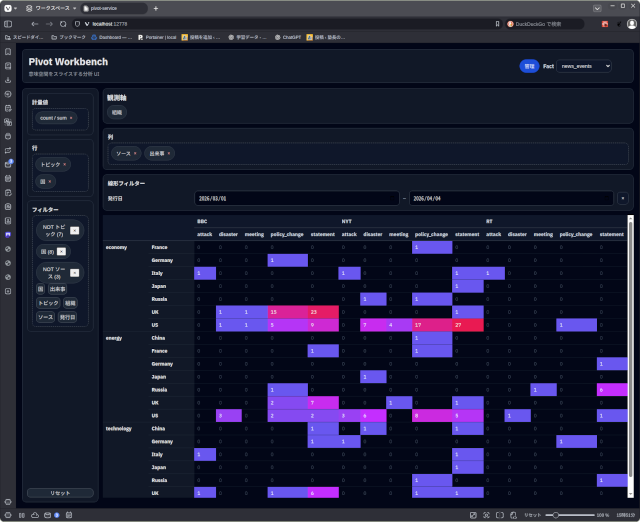
Task: Click the 管理 button in header
Action: tap(529, 66)
